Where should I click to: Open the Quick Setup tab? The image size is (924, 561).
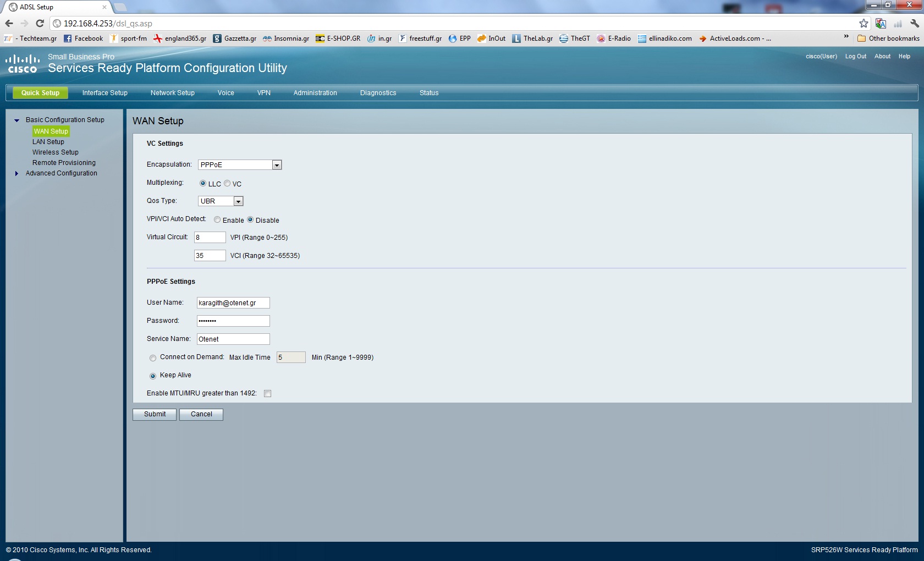point(40,93)
